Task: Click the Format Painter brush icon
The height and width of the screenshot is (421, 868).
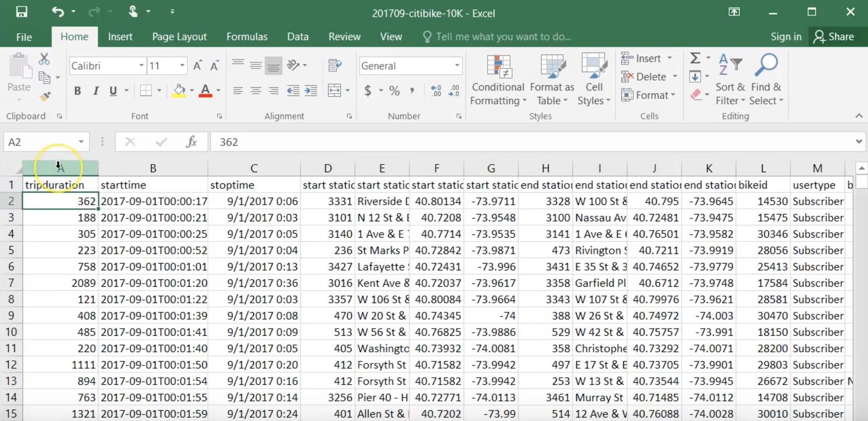Action: pos(45,96)
